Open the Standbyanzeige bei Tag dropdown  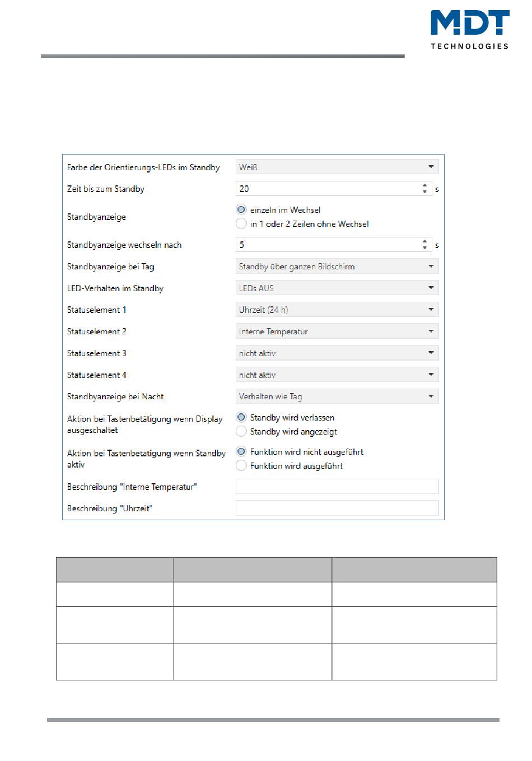337,267
